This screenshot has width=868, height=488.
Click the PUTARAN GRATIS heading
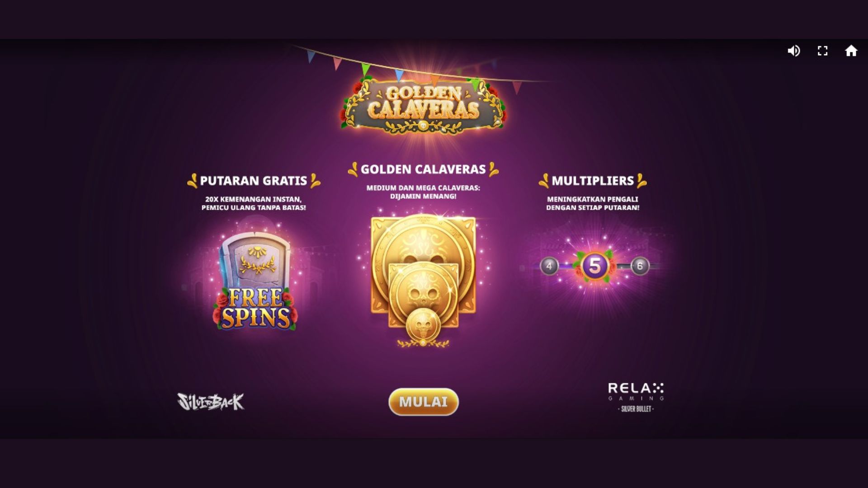pyautogui.click(x=254, y=181)
